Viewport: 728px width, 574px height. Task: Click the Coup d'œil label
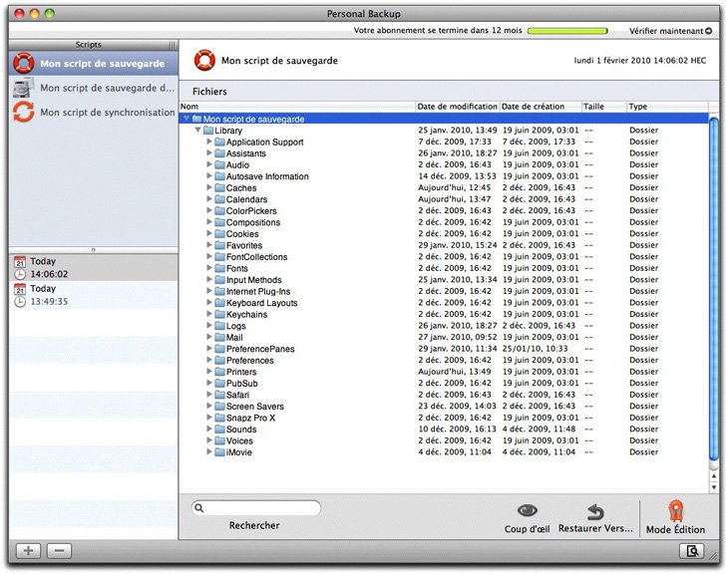[527, 529]
